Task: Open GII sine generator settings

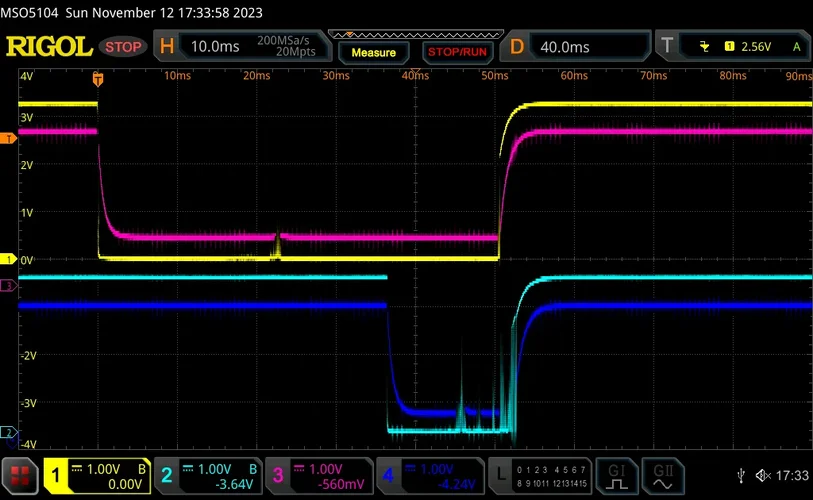Action: [663, 476]
